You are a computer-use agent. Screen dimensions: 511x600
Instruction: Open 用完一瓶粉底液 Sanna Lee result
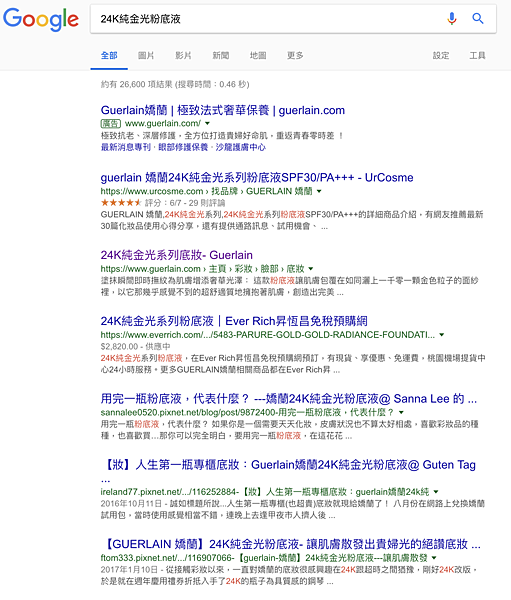289,399
